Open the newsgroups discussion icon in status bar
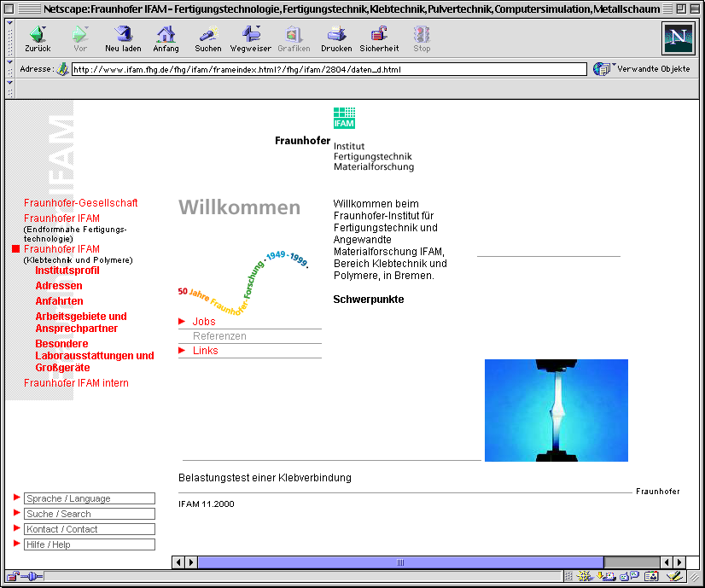The width and height of the screenshot is (705, 588). pos(630,576)
